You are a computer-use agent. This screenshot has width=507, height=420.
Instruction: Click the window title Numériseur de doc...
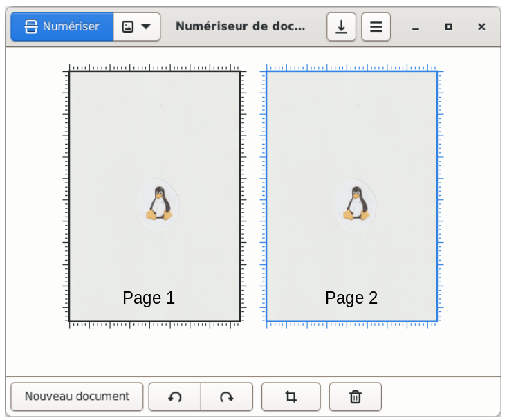pos(240,26)
